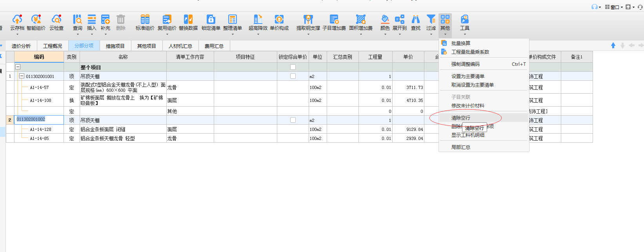
Task: Open the 查询 query tool
Action: click(78, 19)
